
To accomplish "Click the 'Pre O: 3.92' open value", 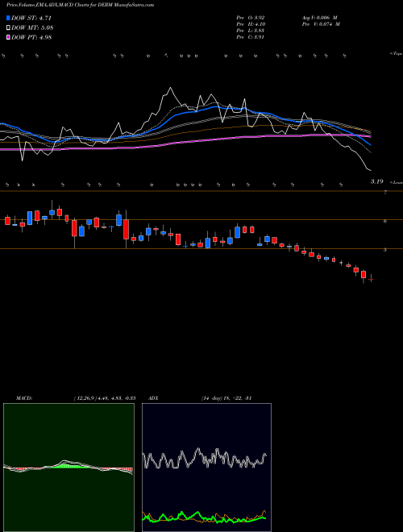I will click(x=251, y=18).
